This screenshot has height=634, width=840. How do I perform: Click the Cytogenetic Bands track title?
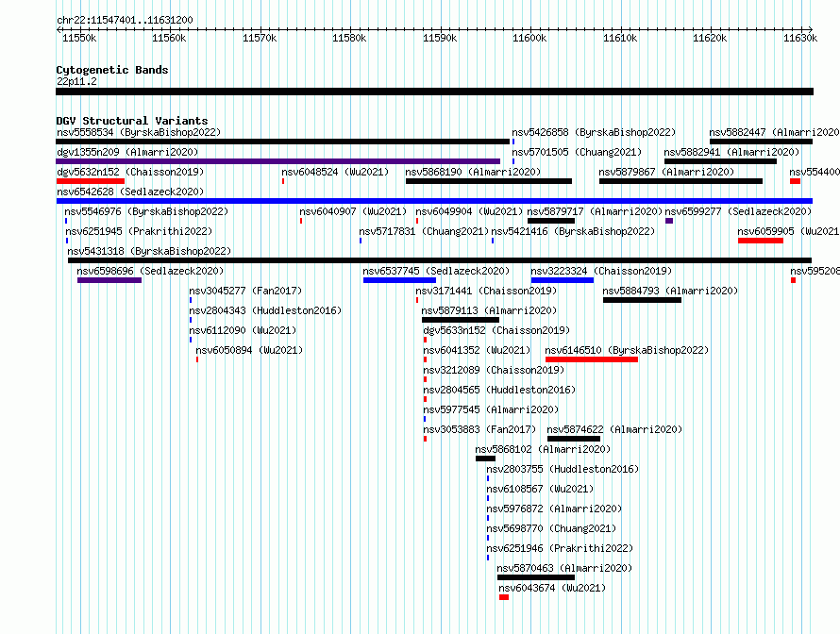click(112, 70)
